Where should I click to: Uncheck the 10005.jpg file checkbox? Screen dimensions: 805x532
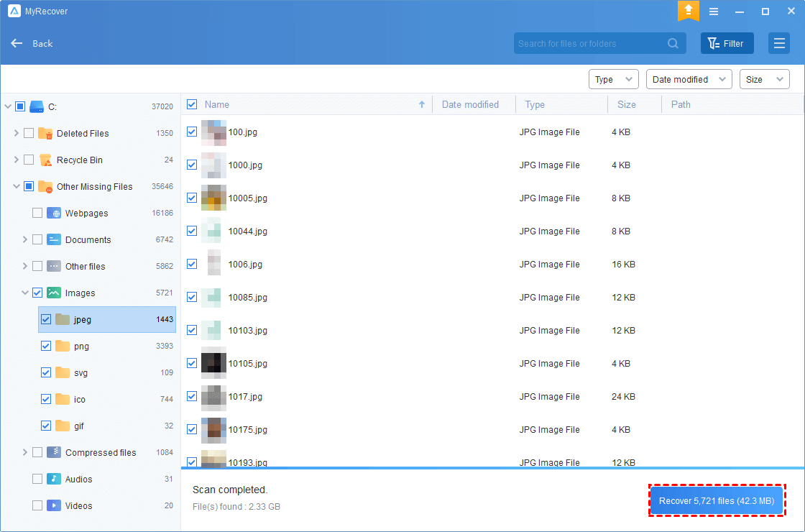click(192, 198)
